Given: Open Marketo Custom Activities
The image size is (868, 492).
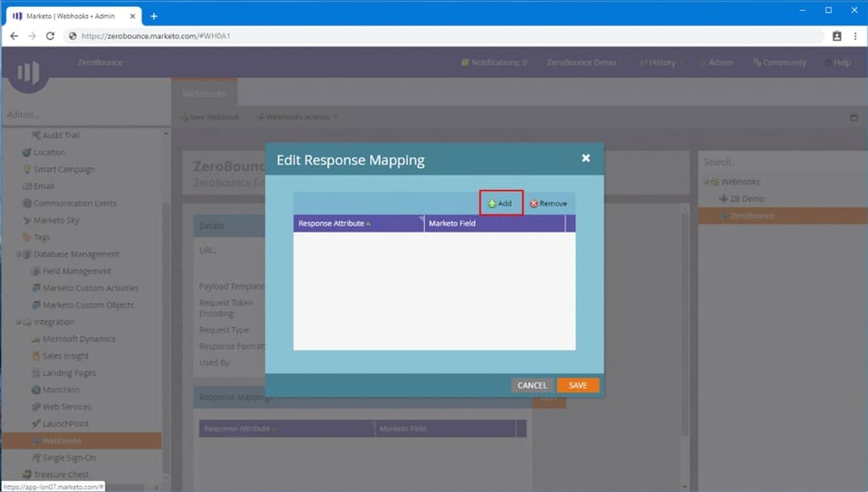Looking at the screenshot, I should coord(86,288).
